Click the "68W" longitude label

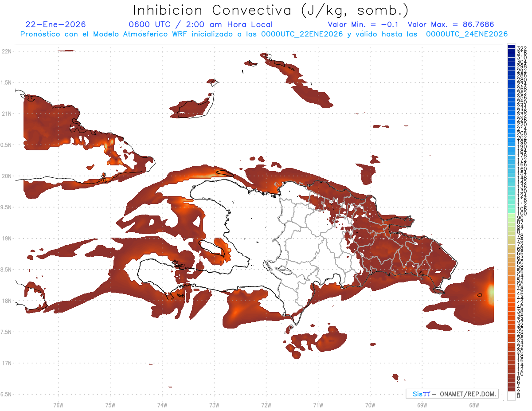pyautogui.click(x=474, y=405)
